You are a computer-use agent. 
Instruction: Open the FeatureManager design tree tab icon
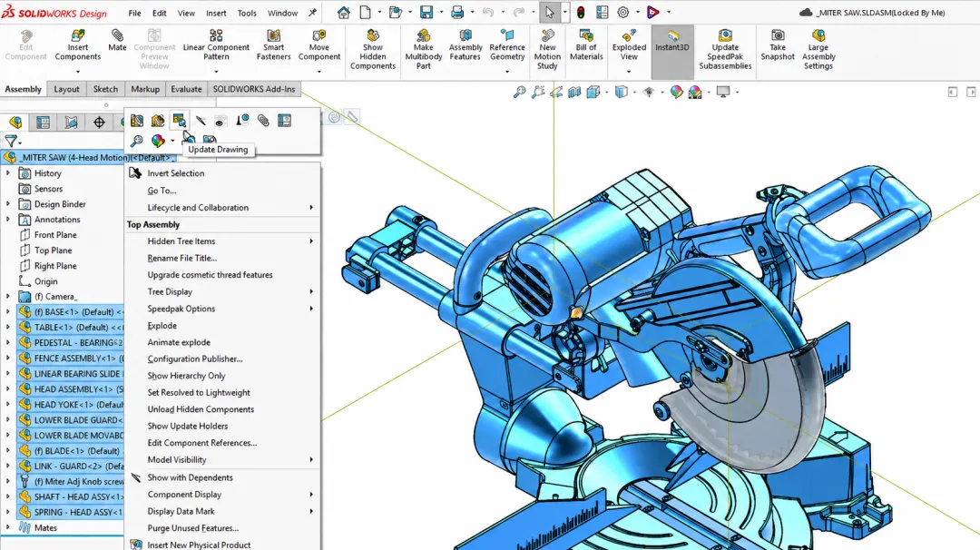coord(15,122)
